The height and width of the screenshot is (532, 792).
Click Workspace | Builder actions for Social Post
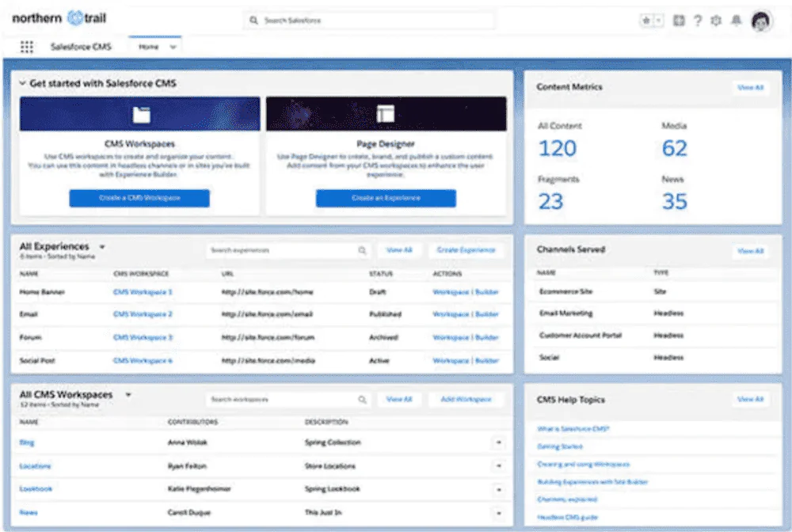pos(466,360)
